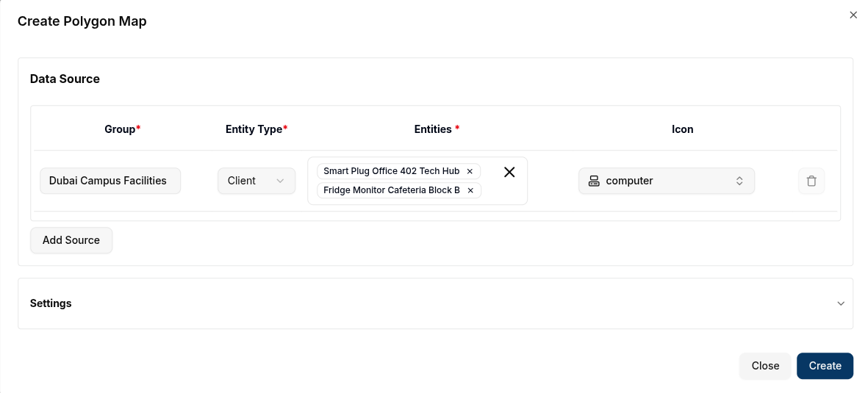The height and width of the screenshot is (393, 868).
Task: Open the Entity Type Client dropdown
Action: coord(257,181)
